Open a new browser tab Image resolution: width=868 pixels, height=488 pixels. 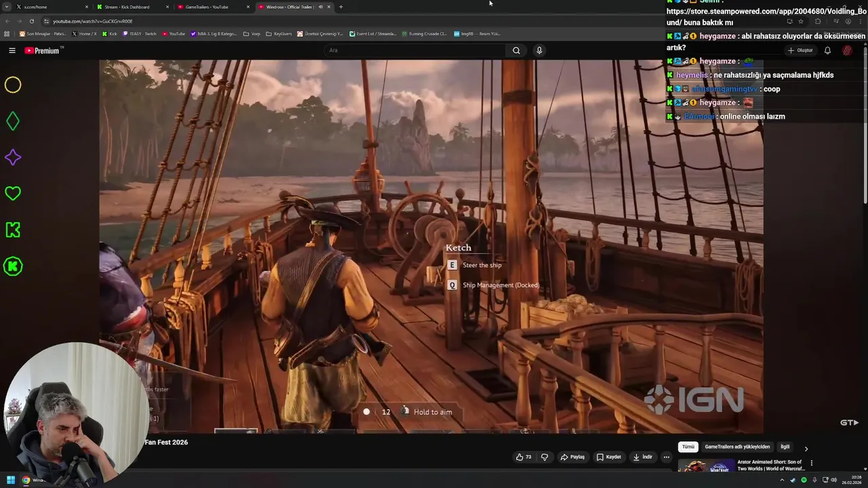340,7
